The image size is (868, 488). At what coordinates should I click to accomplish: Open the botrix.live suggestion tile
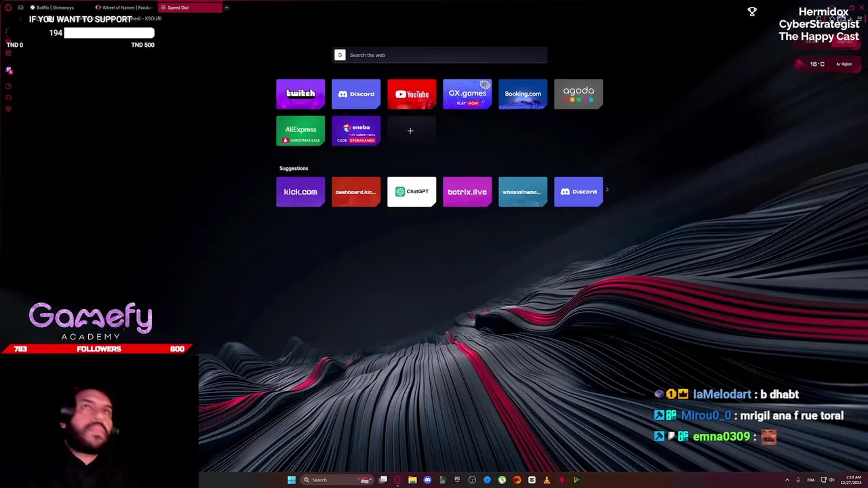[x=467, y=192]
